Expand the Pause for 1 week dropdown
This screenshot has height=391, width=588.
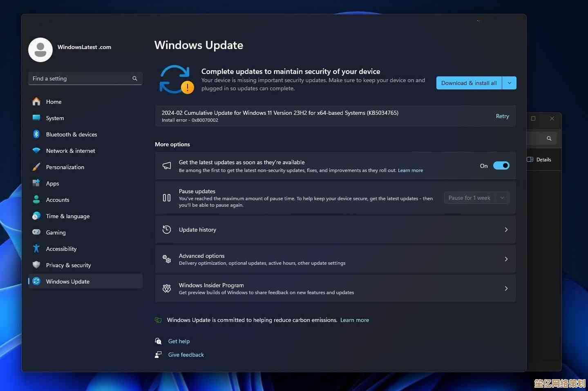point(476,198)
